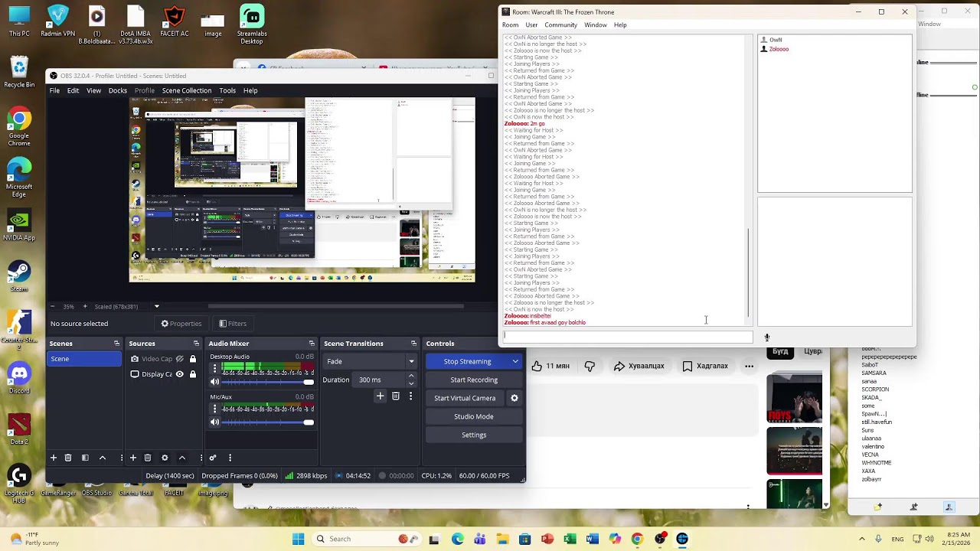
Task: Add a new source in OBS Sources dock
Action: pyautogui.click(x=133, y=458)
